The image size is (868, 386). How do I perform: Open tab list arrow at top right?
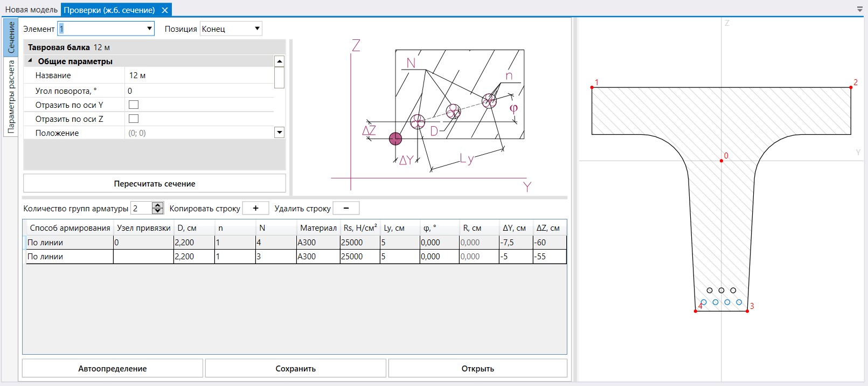[859, 10]
